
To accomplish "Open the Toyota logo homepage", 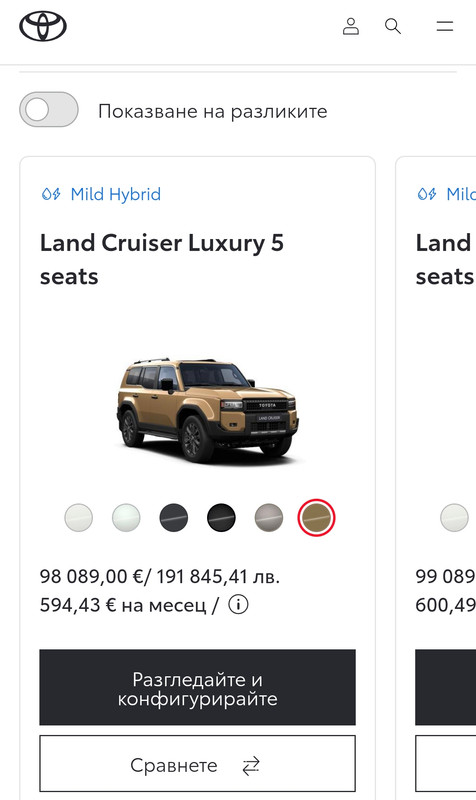I will (43, 27).
